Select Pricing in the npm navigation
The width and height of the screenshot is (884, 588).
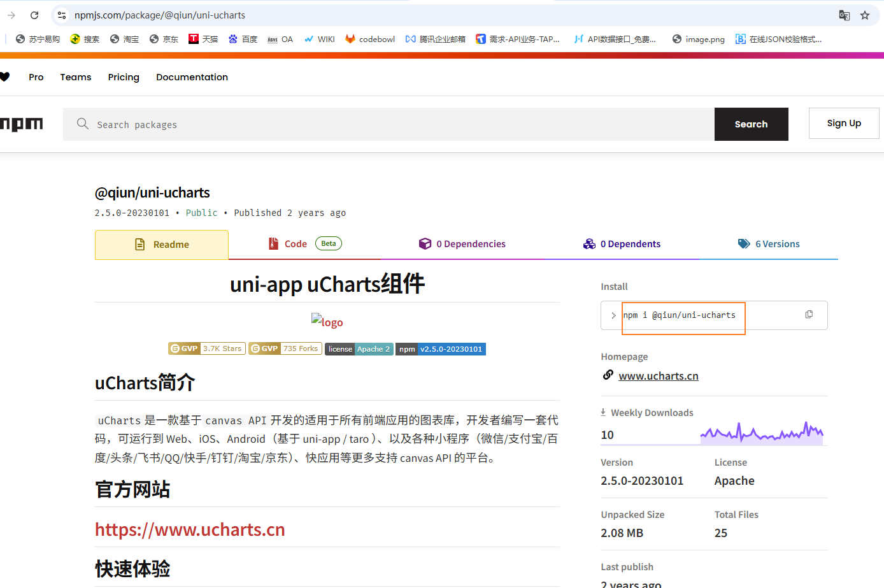coord(123,77)
